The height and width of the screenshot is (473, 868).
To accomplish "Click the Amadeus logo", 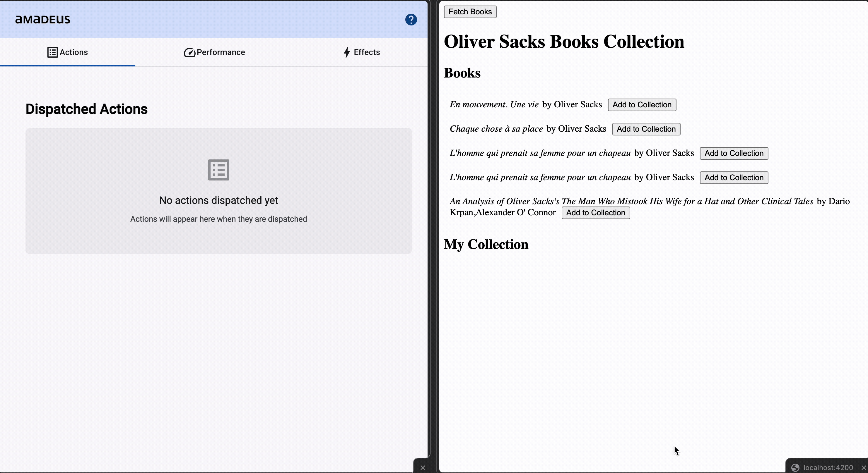I will (x=43, y=19).
